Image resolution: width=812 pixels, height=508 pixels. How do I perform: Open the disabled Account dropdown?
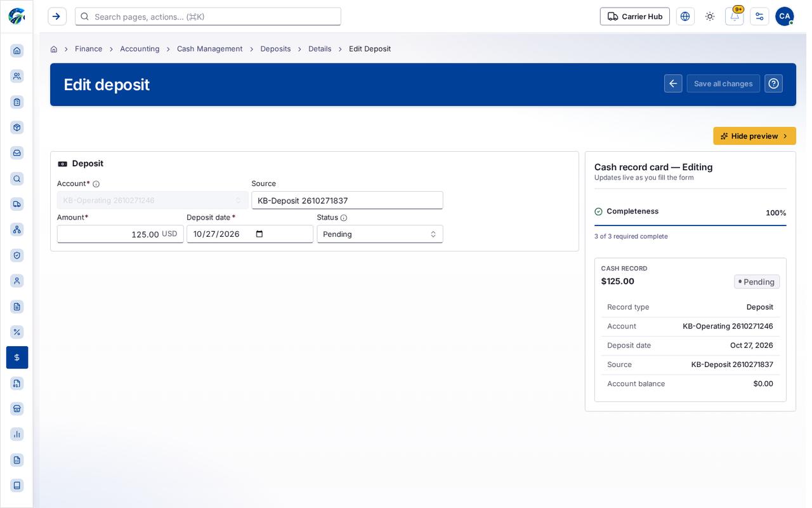click(153, 201)
